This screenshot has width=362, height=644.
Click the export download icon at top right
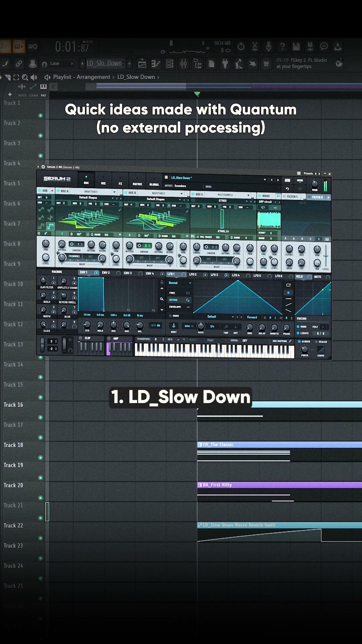338,46
